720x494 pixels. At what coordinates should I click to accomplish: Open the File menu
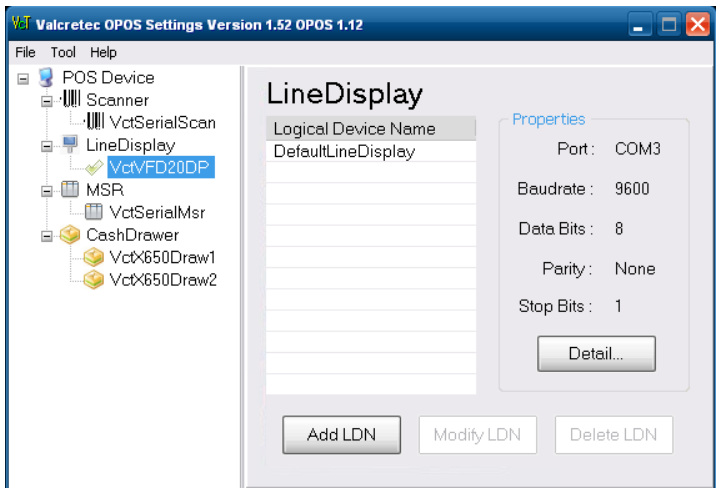25,52
